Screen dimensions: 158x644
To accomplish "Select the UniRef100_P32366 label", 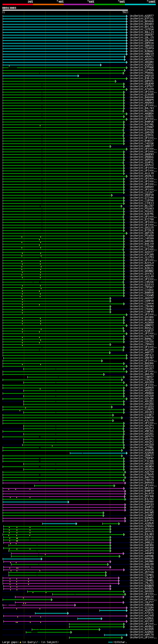I will pyautogui.click(x=142, y=461).
